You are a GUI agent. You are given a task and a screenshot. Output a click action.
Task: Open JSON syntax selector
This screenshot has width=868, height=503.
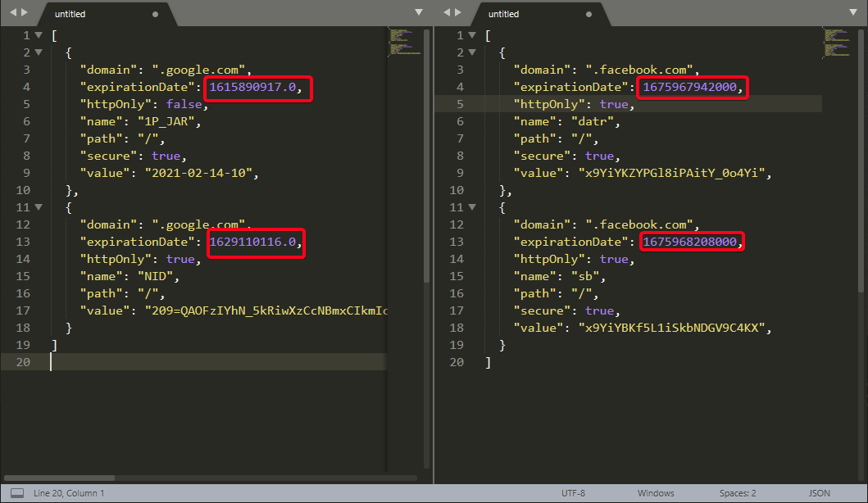point(819,493)
